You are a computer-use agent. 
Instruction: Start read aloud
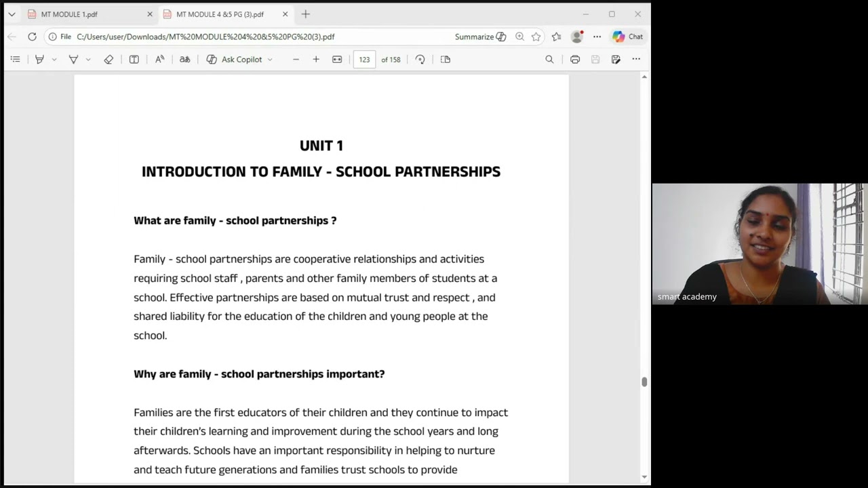pos(159,60)
